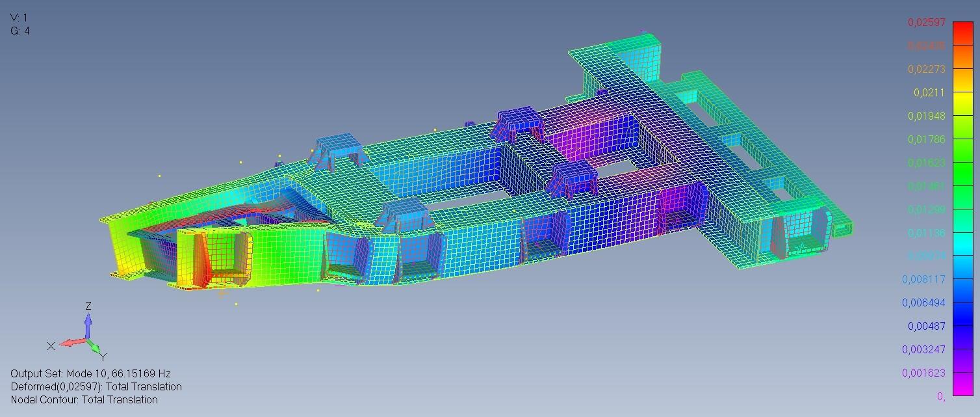Click the magenta band at the legend bottom
This screenshot has width=980, height=417.
pyautogui.click(x=962, y=388)
